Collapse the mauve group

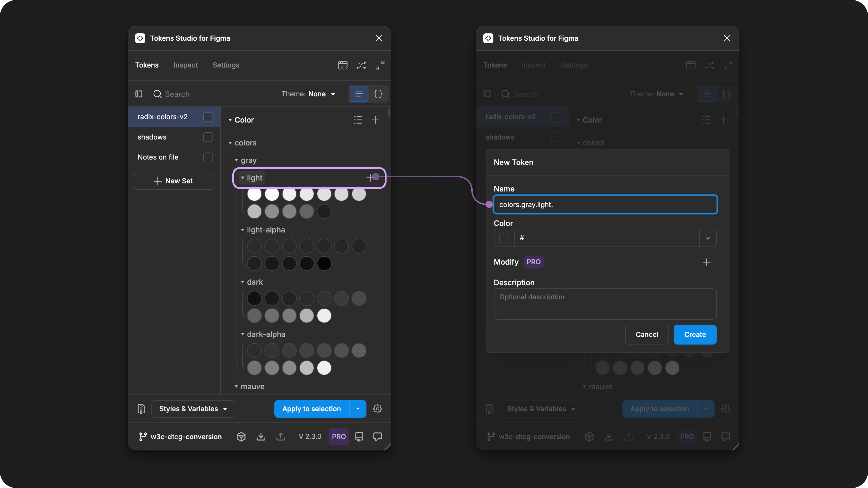coord(236,386)
